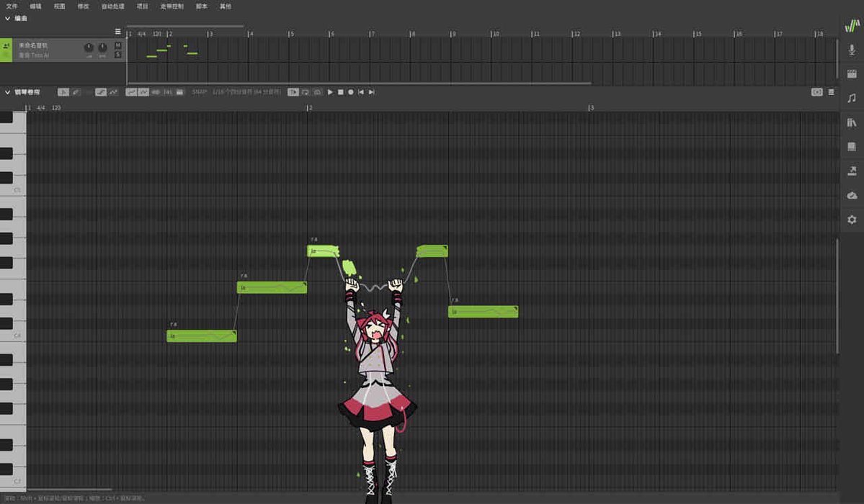Toggle auto-scroll playhead follow button
This screenshot has height=504, width=864.
(293, 92)
